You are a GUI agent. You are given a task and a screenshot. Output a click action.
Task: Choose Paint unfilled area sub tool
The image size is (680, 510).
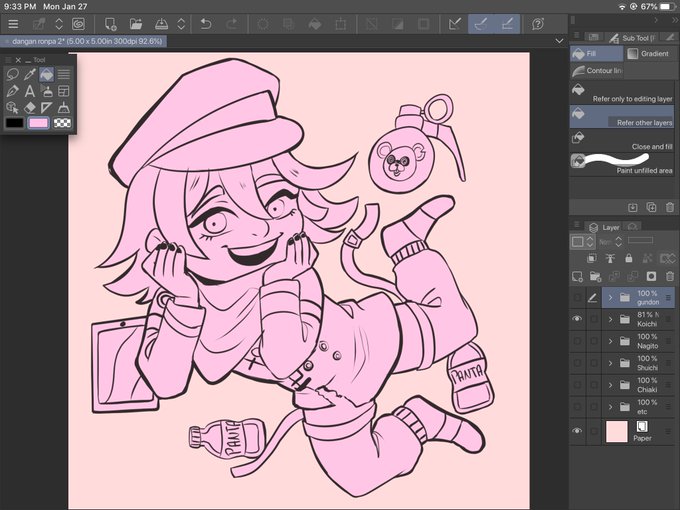coord(622,164)
